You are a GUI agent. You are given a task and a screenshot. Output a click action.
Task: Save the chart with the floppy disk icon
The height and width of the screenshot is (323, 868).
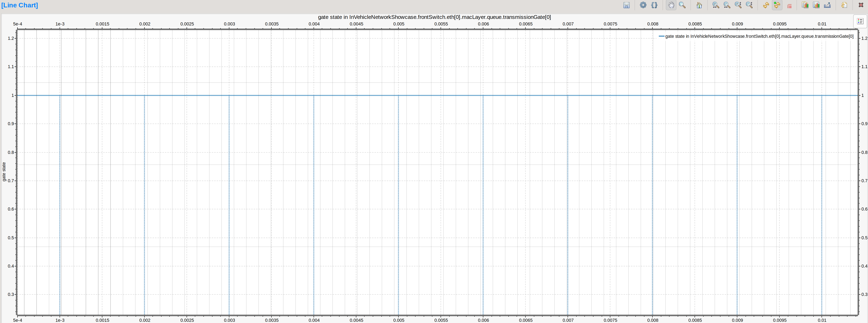coord(626,5)
